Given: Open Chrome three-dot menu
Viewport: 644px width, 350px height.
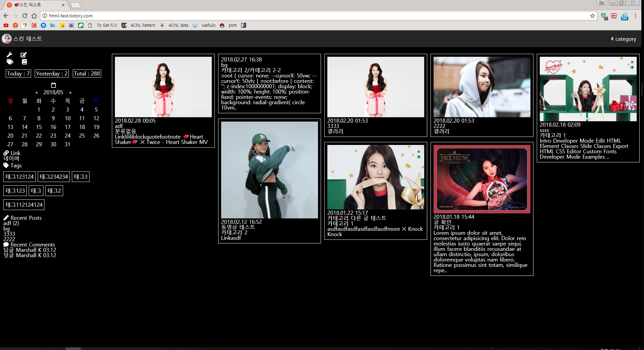Looking at the screenshot, I should (635, 16).
